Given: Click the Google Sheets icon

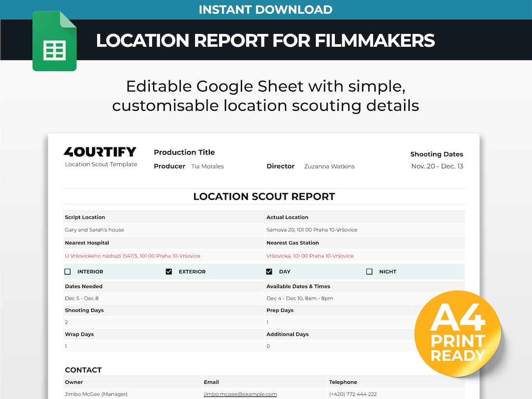Looking at the screenshot, I should click(x=54, y=41).
